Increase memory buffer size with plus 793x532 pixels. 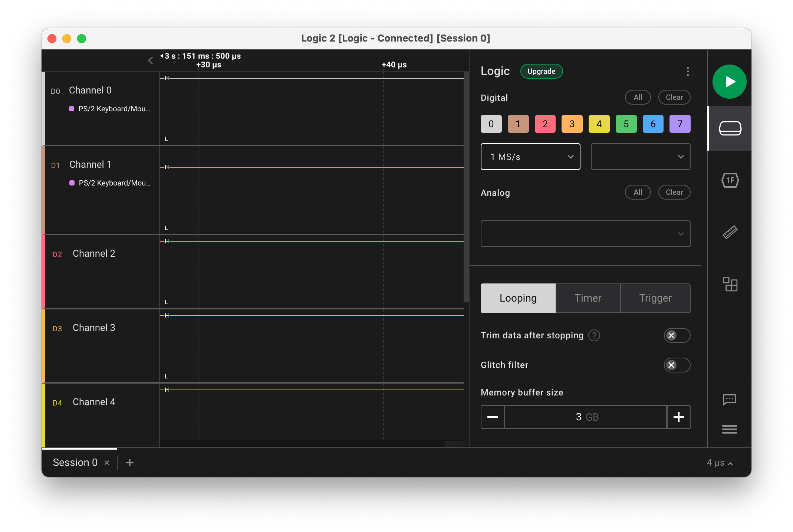[679, 417]
